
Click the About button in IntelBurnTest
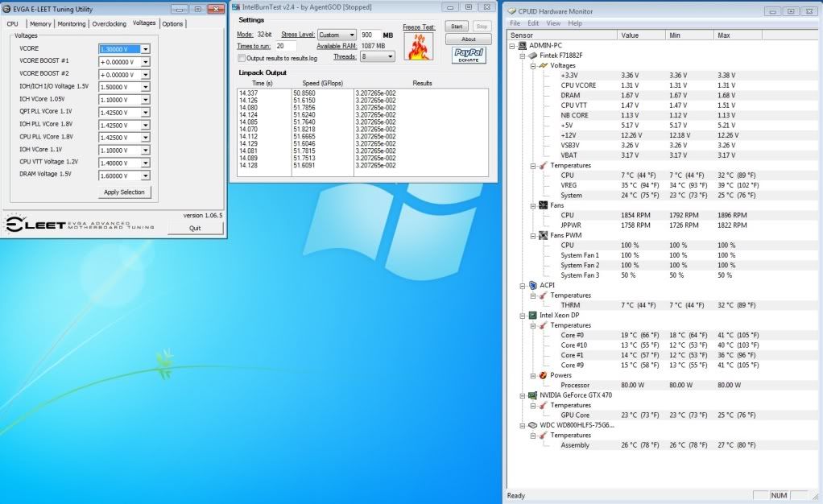(x=468, y=39)
